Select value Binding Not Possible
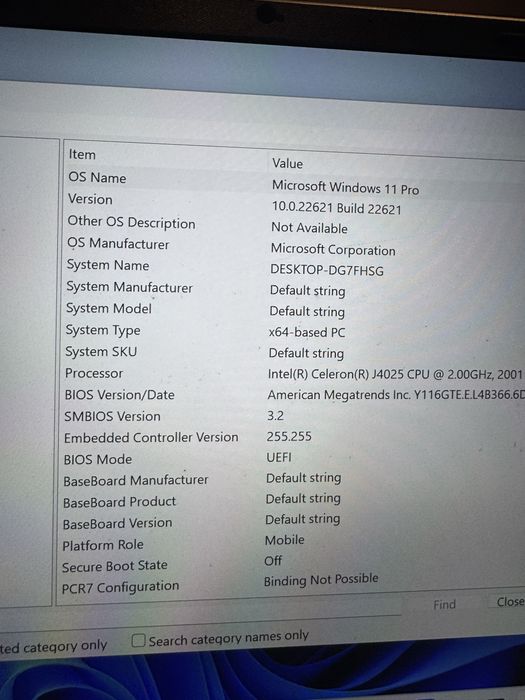Image resolution: width=525 pixels, height=700 pixels. (x=321, y=579)
